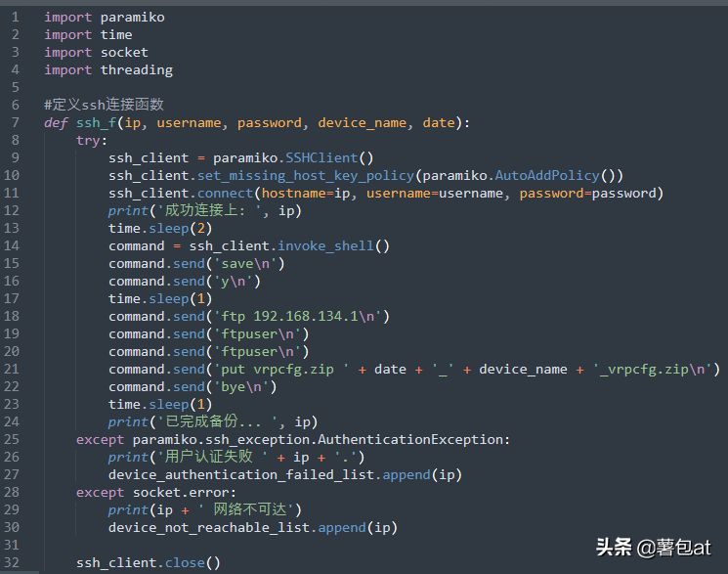Click 'hostname' keyword argument on line 11
This screenshot has width=728, height=574.
coord(294,194)
